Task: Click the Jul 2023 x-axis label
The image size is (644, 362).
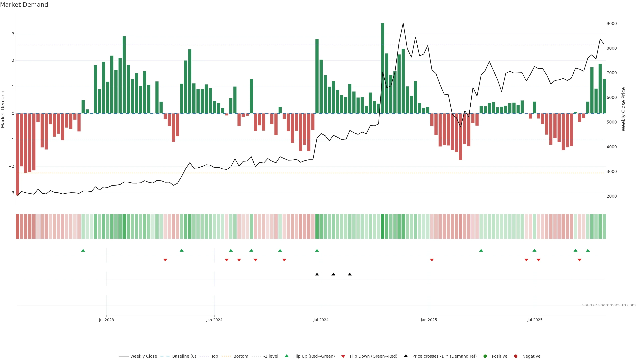Action: [106, 320]
